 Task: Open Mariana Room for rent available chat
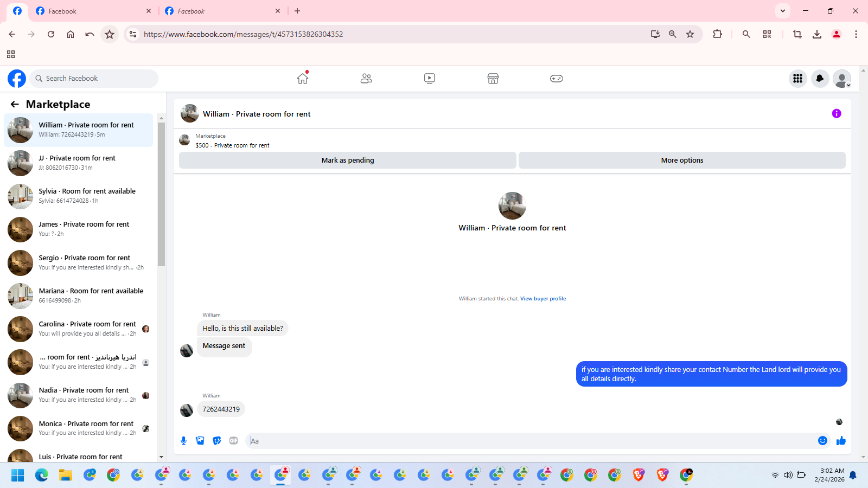[79, 296]
